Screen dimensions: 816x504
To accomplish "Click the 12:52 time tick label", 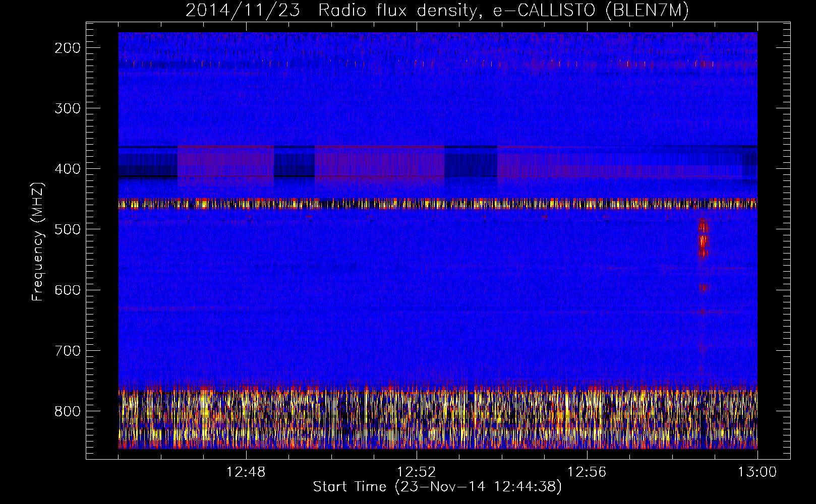I will 417,472.
